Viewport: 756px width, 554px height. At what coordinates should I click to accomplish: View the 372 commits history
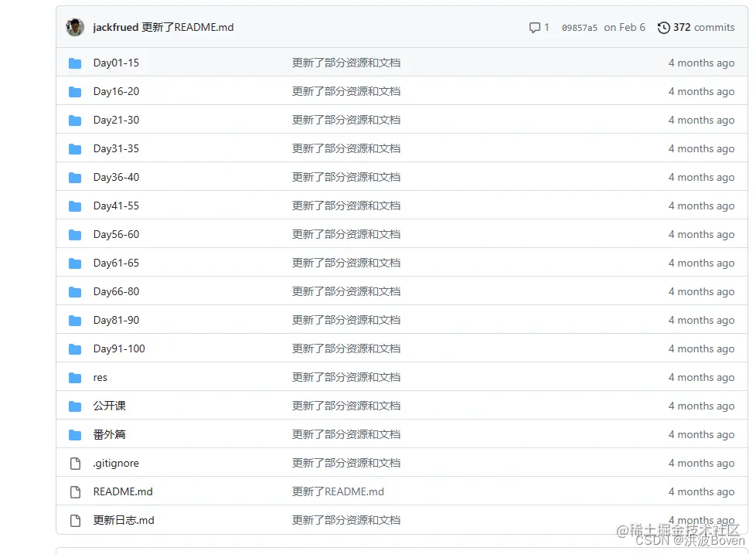(703, 28)
